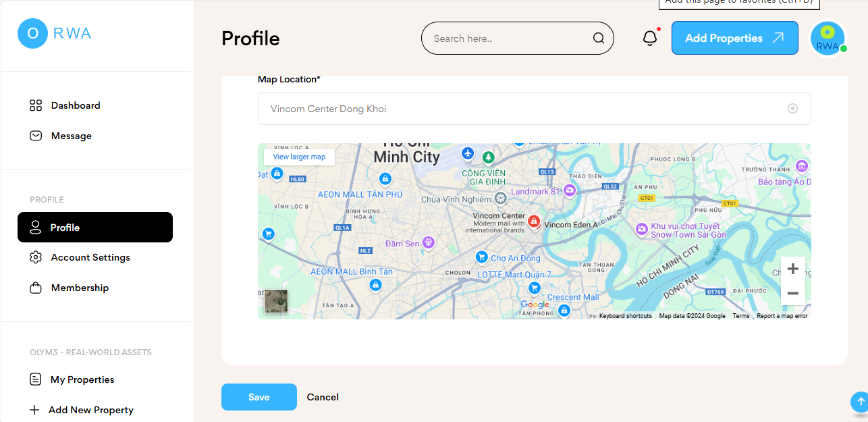Click the ORWA logo circle
868x422 pixels.
tap(32, 33)
